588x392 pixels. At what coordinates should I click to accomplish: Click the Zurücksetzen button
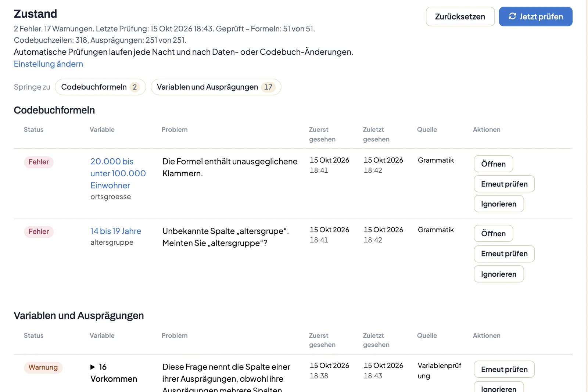coord(460,17)
